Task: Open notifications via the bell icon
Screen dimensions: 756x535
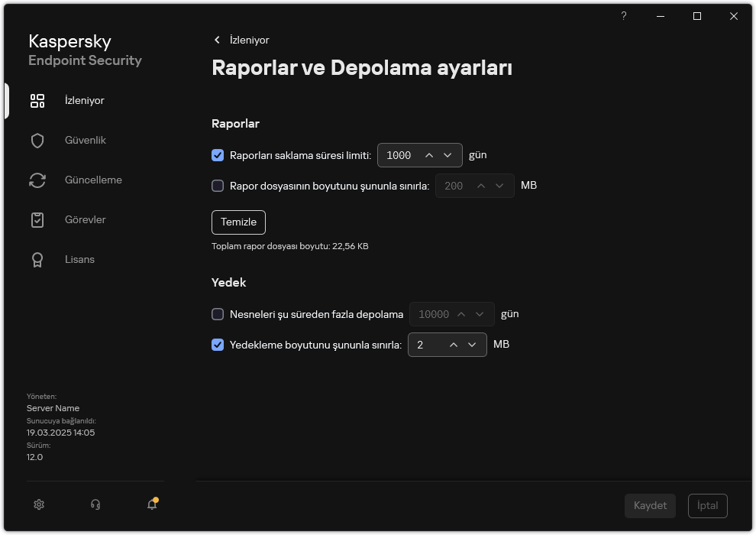Action: 151,505
